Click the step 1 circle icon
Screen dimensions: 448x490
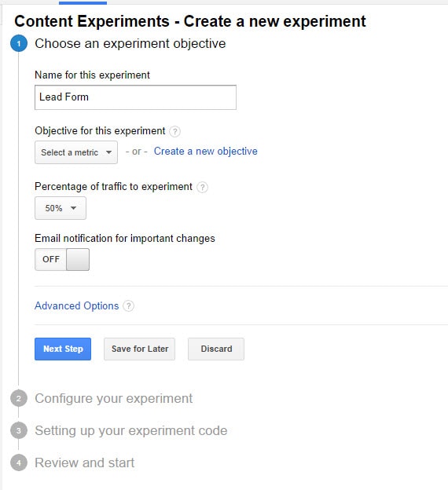pos(19,43)
